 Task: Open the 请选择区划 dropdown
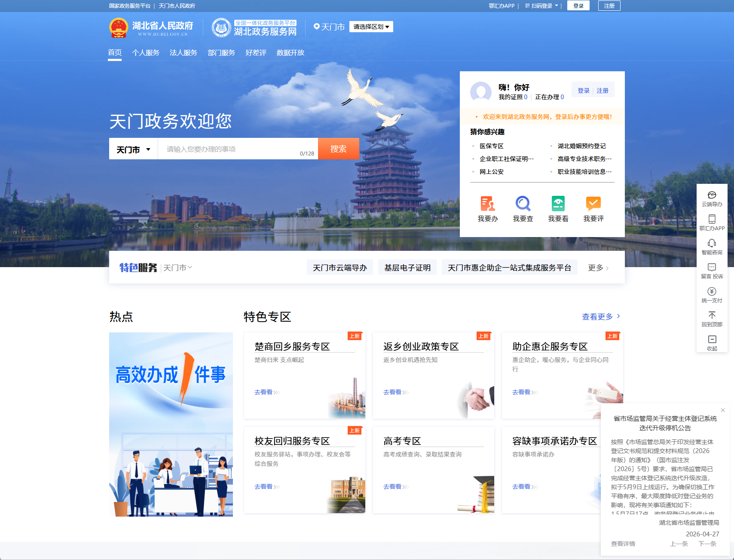(x=371, y=27)
